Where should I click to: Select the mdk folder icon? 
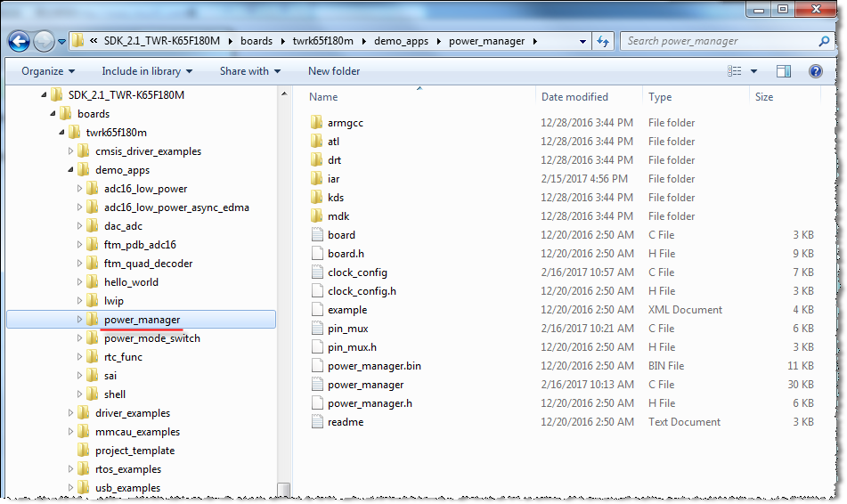[x=317, y=216]
